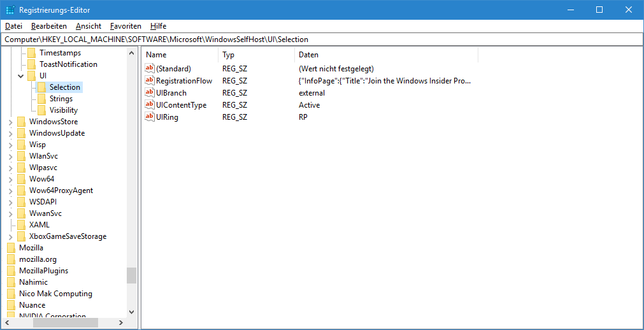Click the 'RP' data of UIRing

pos(303,117)
